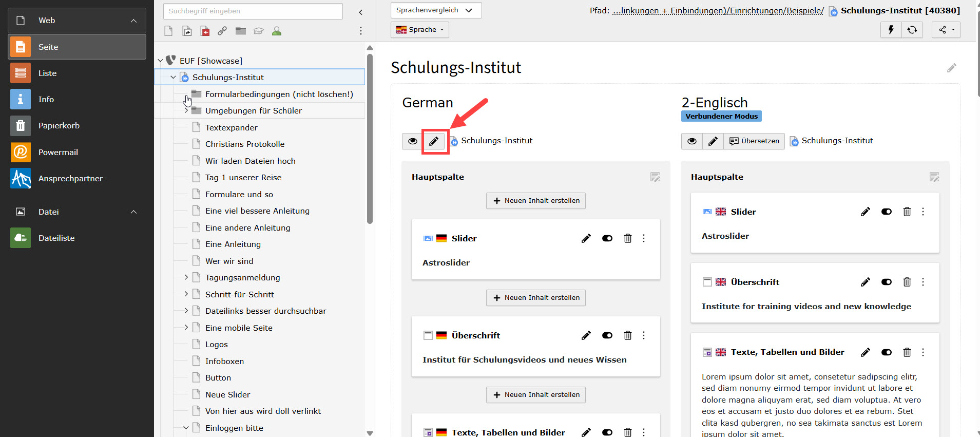This screenshot has width=980, height=437.
Task: Open the Liste module
Action: [x=47, y=73]
